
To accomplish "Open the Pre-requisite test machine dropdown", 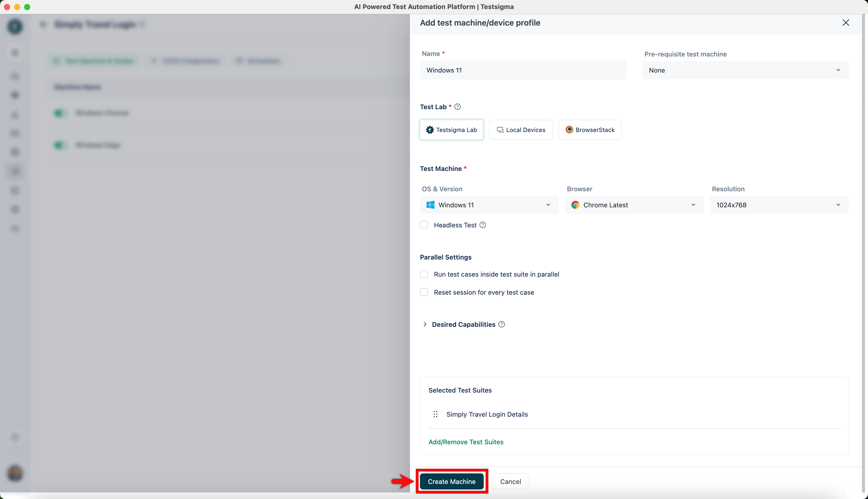I will [745, 70].
